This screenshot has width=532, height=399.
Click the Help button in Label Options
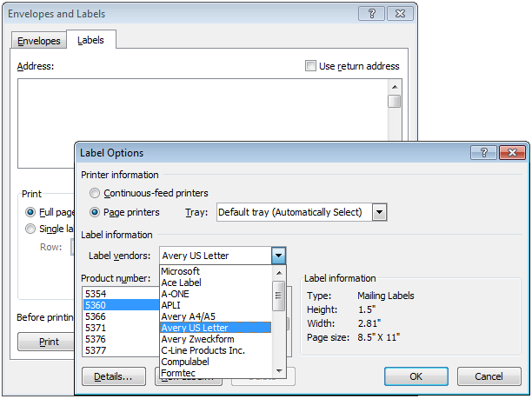[x=483, y=153]
